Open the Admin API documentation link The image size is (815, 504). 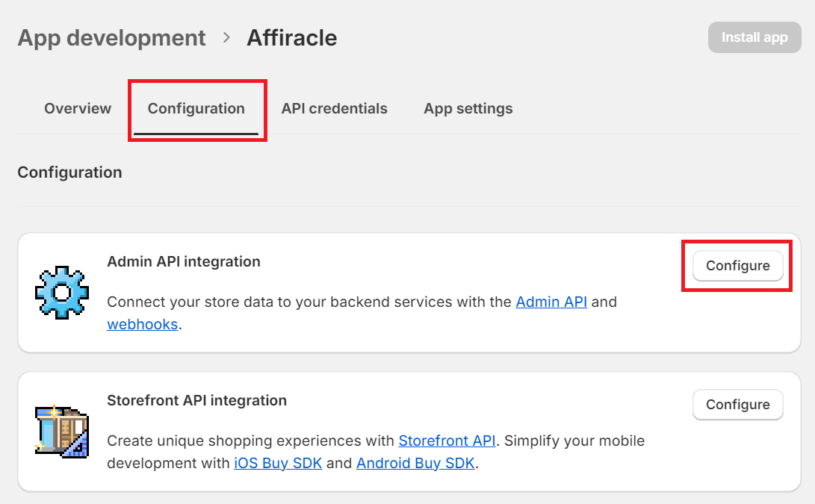[551, 302]
